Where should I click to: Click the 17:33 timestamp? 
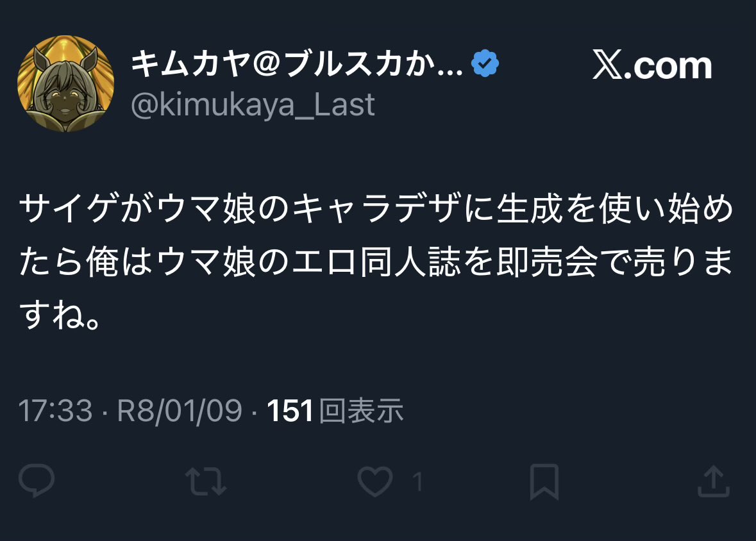coord(56,411)
